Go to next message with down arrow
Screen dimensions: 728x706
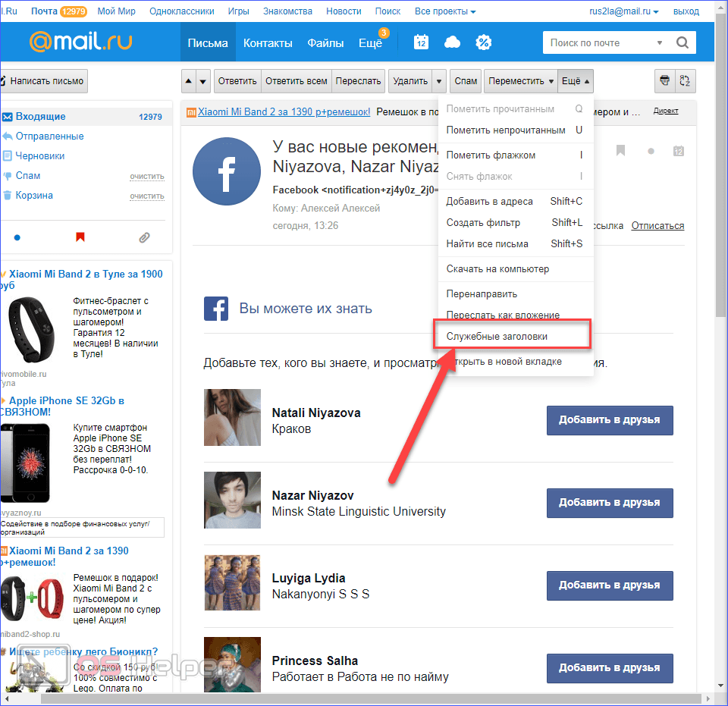coord(203,81)
